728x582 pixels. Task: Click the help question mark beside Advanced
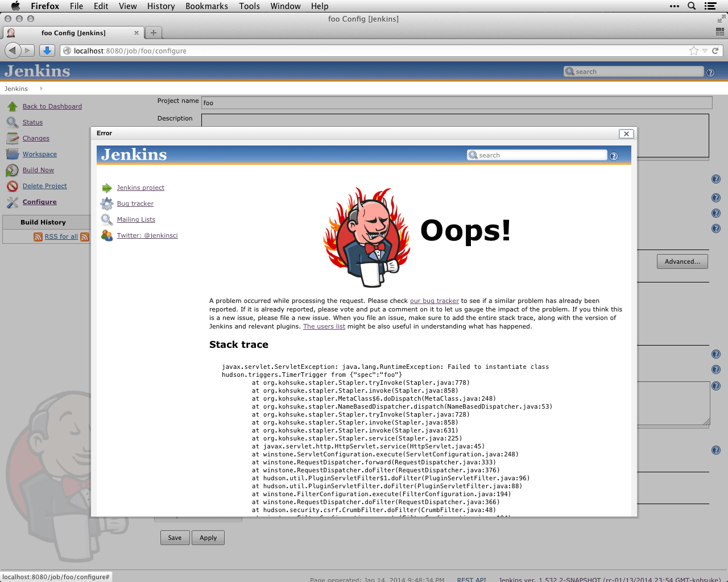click(x=715, y=228)
